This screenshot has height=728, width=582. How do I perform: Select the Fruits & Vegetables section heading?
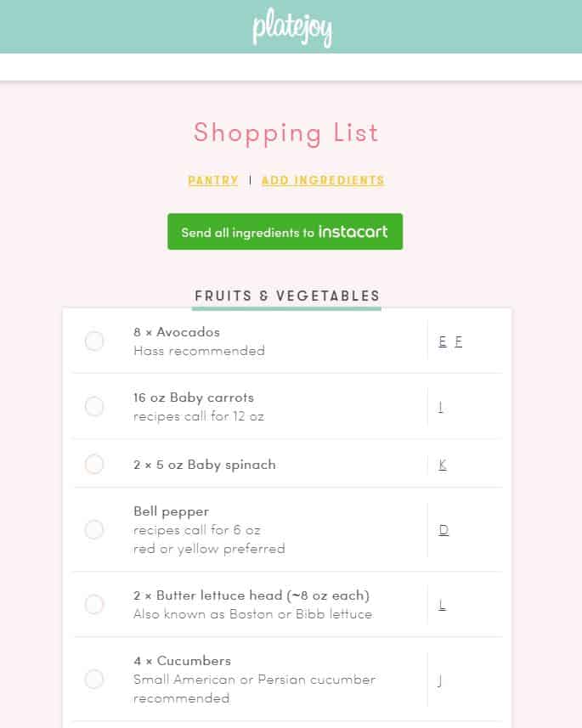[x=287, y=296]
